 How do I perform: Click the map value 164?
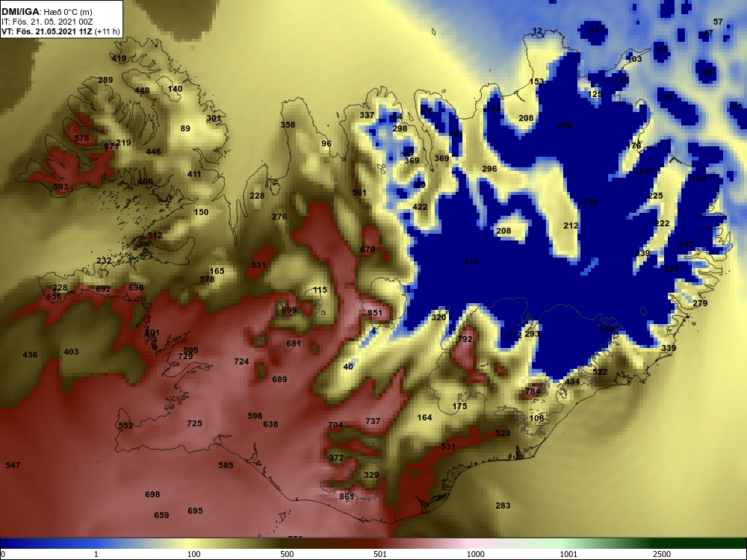424,417
